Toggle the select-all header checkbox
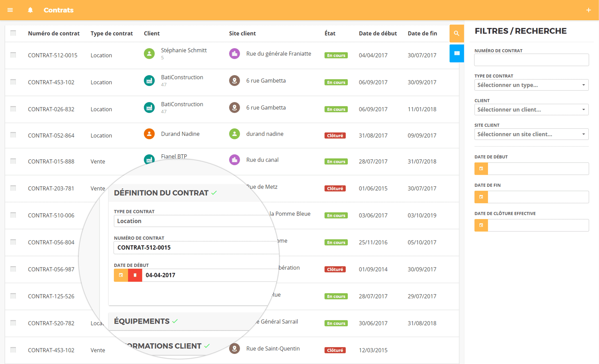 click(x=13, y=33)
